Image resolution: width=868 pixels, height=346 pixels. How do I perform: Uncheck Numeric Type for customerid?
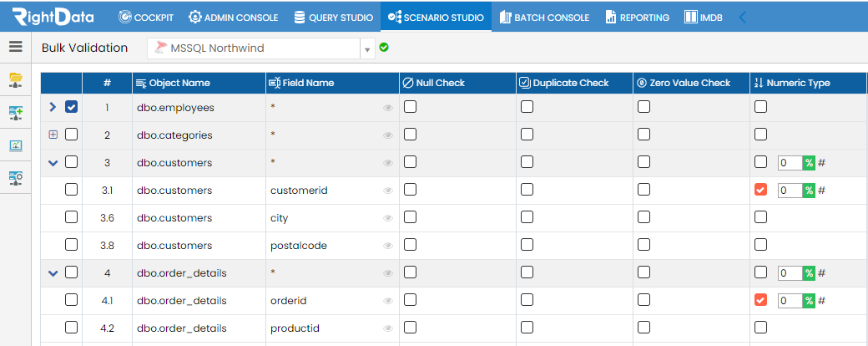[x=760, y=191]
